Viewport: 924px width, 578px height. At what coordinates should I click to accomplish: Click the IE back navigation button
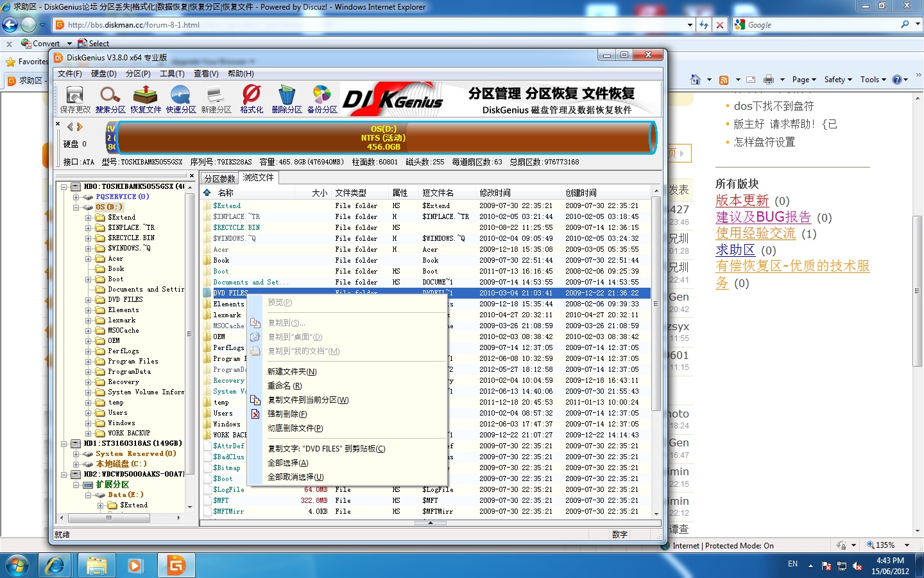(10, 24)
